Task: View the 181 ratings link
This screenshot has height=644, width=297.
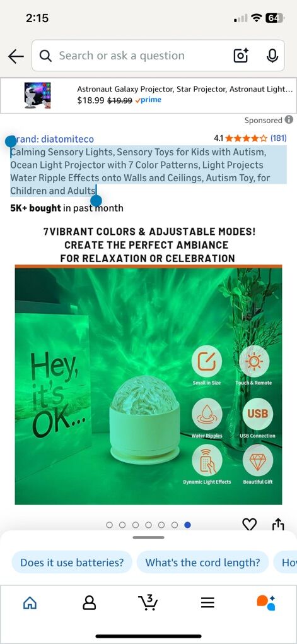Action: [x=279, y=138]
